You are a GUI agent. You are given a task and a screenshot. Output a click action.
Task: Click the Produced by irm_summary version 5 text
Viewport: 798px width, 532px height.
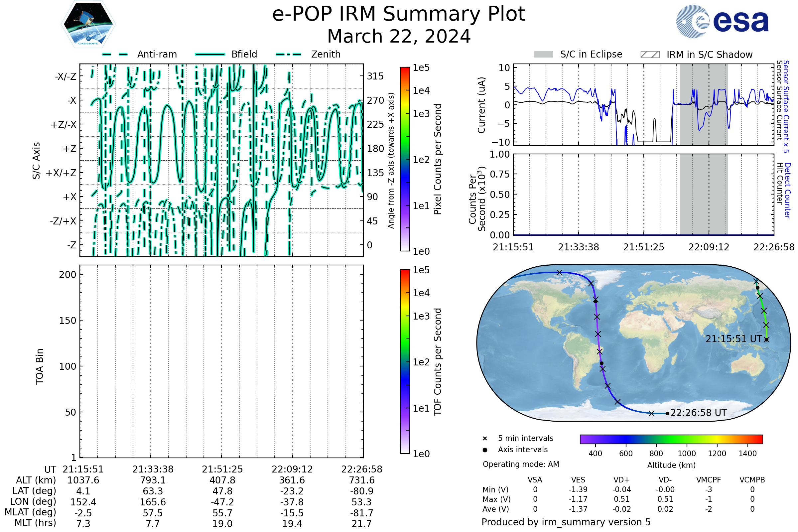pyautogui.click(x=566, y=522)
